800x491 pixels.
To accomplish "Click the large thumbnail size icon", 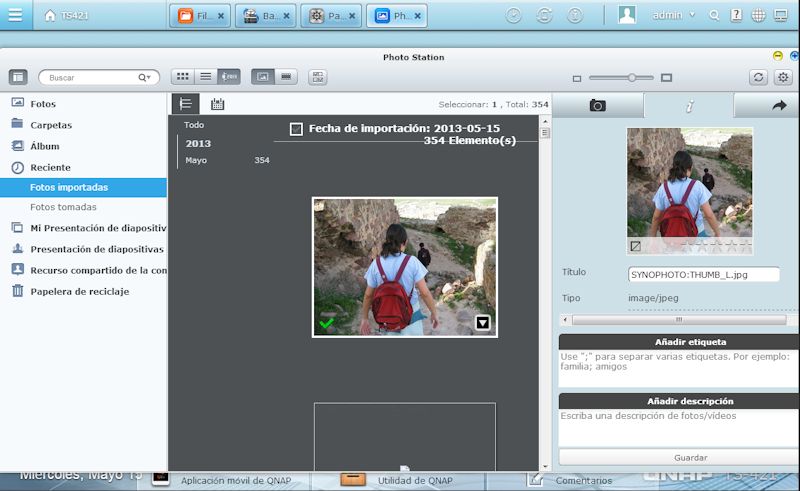I will pyautogui.click(x=666, y=78).
